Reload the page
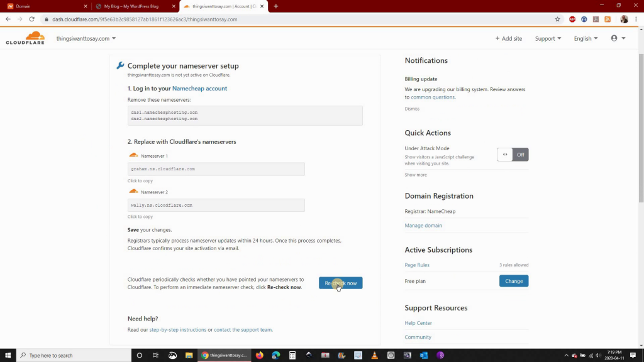The height and width of the screenshot is (362, 644). coord(31,19)
